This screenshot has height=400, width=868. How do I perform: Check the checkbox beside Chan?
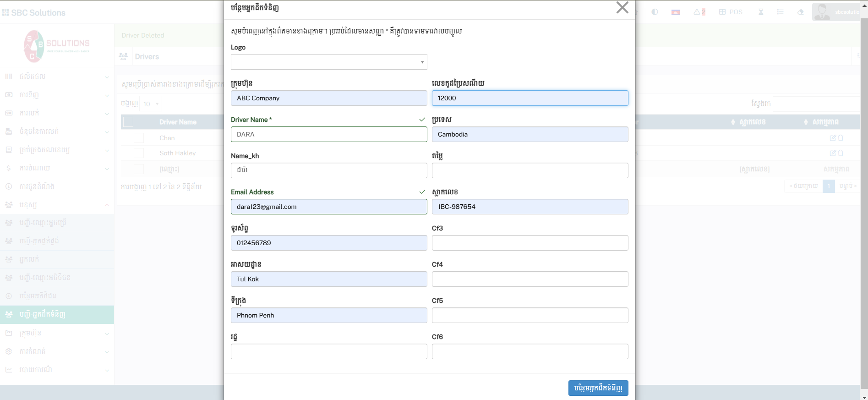(139, 138)
